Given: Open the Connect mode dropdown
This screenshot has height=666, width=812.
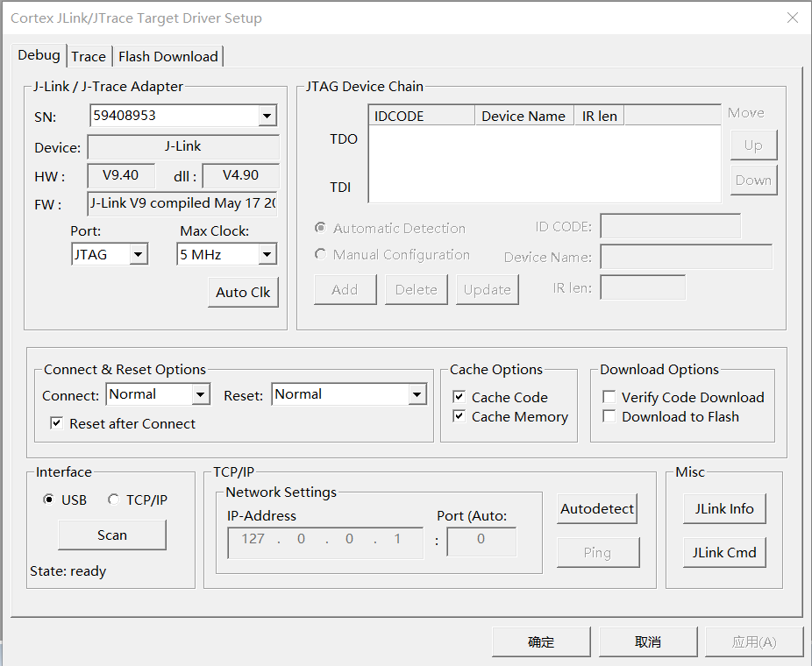Looking at the screenshot, I should coord(201,395).
